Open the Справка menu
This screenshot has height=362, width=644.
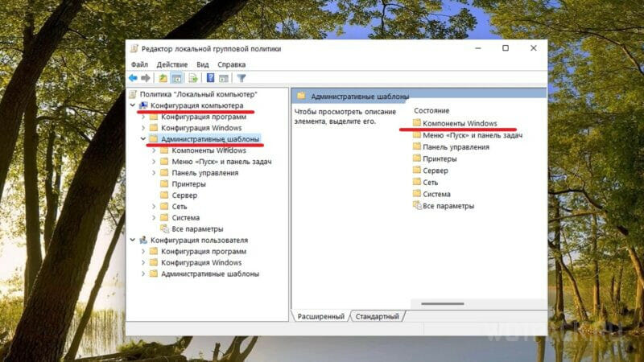pyautogui.click(x=232, y=64)
